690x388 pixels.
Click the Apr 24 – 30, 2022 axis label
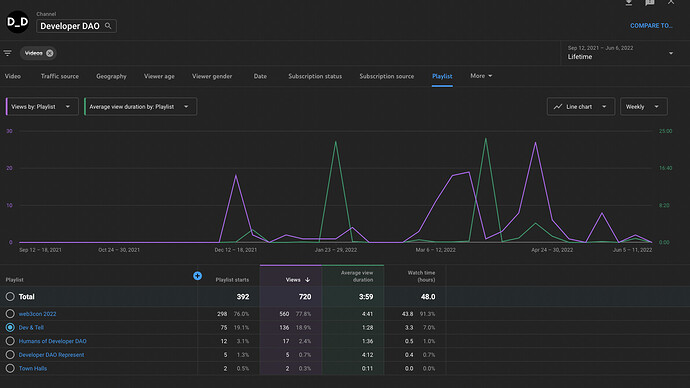[552, 250]
